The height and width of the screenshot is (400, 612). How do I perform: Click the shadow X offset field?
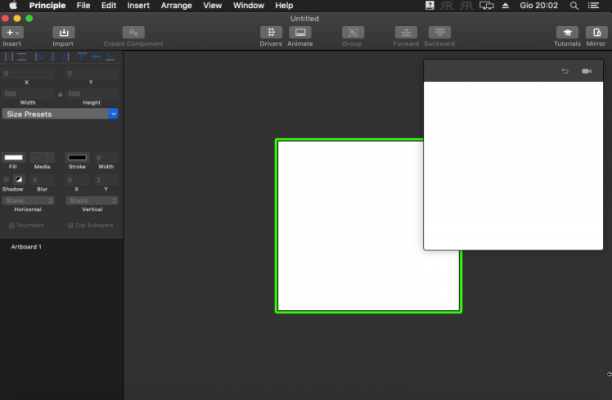(77, 180)
